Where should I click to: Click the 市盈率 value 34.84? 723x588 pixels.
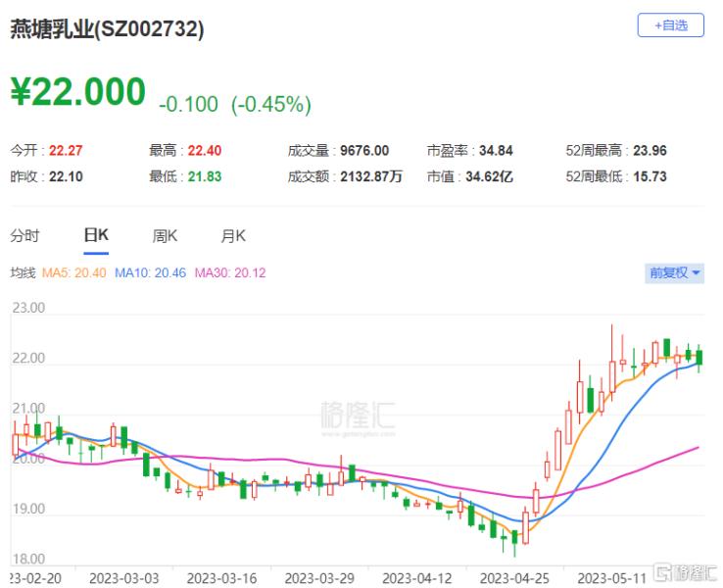point(496,150)
